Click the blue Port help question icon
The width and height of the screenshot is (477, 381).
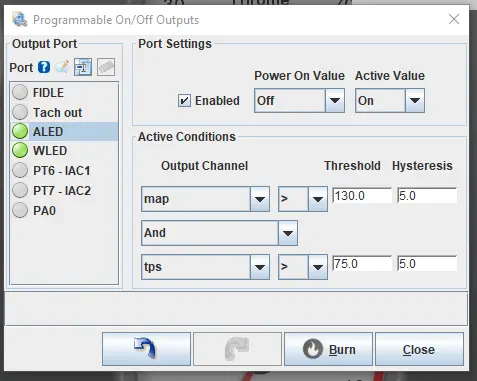(x=44, y=67)
